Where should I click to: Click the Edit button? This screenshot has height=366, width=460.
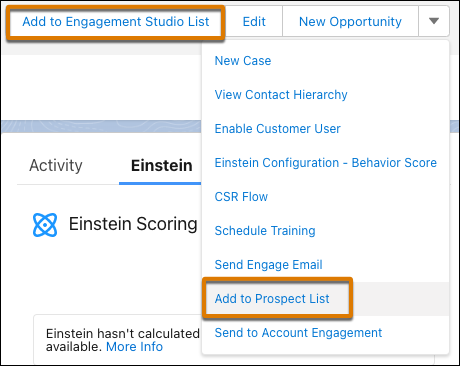tap(254, 22)
